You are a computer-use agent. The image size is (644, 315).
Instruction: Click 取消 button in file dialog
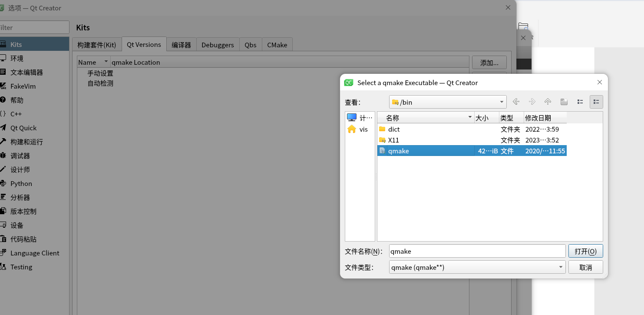585,267
